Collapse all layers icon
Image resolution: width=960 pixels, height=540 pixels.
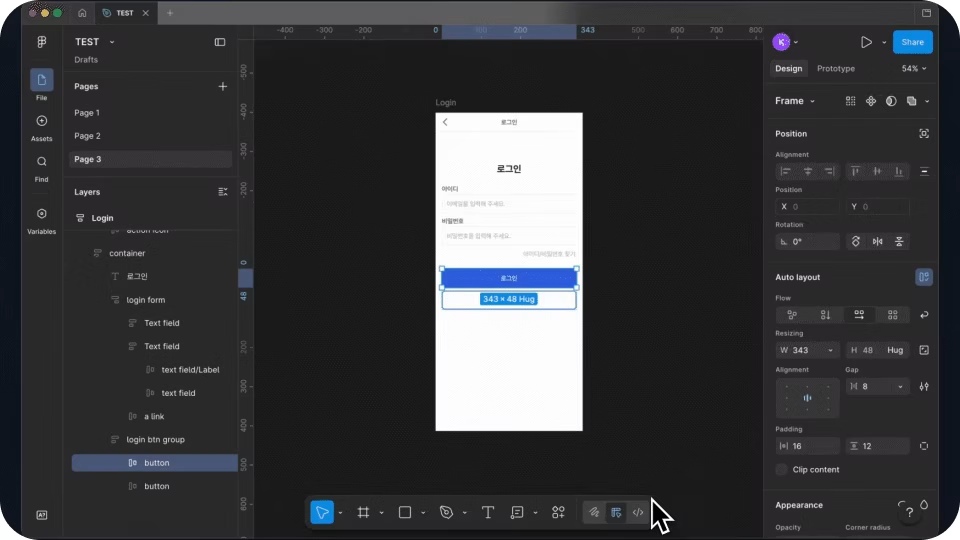[x=223, y=192]
